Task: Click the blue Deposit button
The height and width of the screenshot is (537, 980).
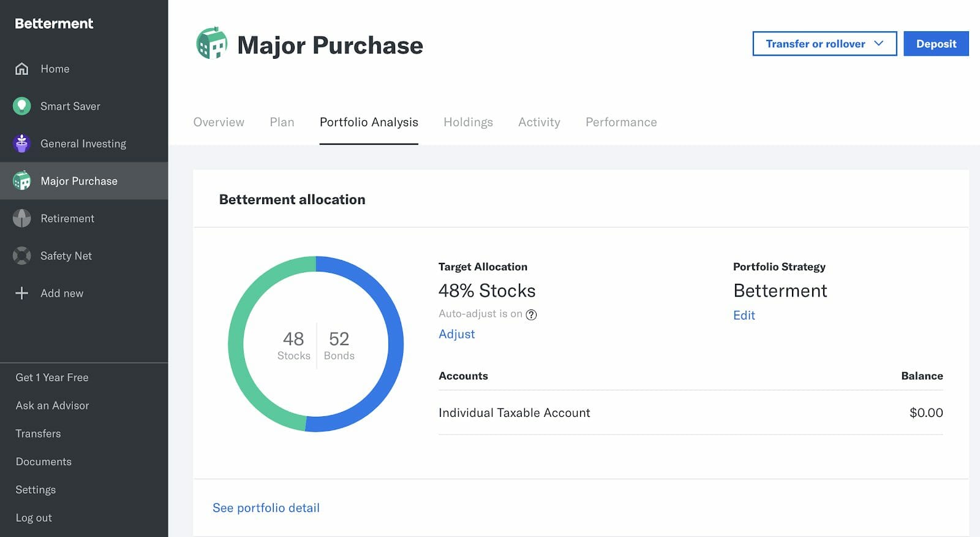Action: [x=936, y=44]
